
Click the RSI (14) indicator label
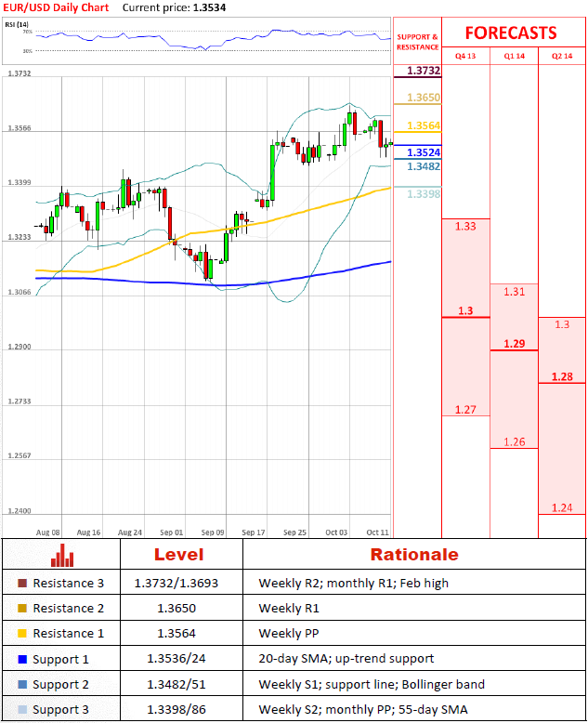point(17,24)
